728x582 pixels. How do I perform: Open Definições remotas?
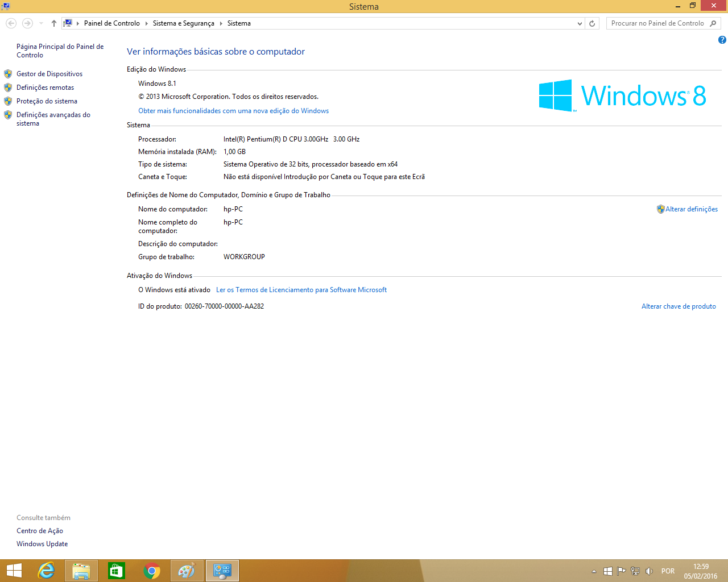click(45, 88)
